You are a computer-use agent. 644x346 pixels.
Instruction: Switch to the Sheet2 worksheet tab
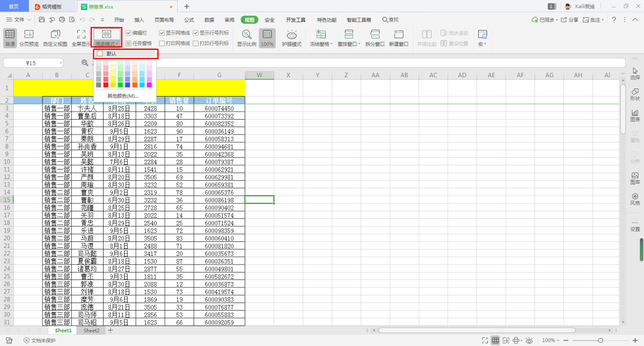tap(91, 331)
